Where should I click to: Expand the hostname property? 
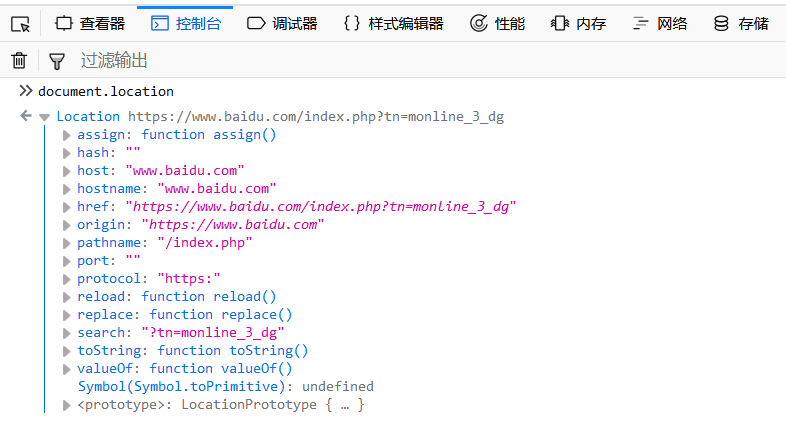66,189
